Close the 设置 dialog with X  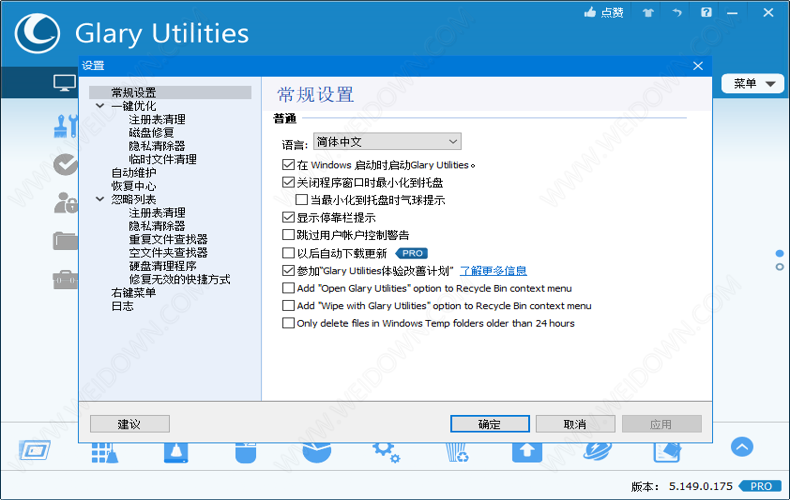click(x=698, y=66)
